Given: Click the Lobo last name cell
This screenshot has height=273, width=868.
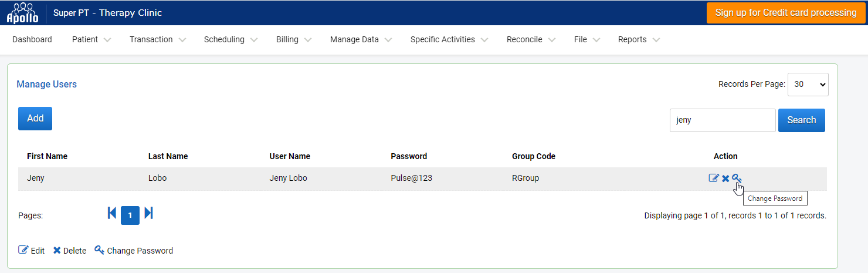Looking at the screenshot, I should (x=158, y=178).
